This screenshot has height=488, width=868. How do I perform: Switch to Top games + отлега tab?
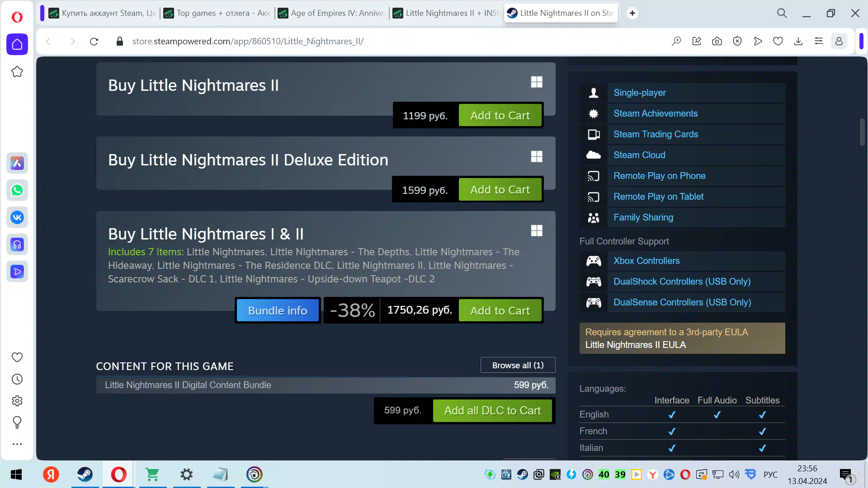pyautogui.click(x=217, y=13)
